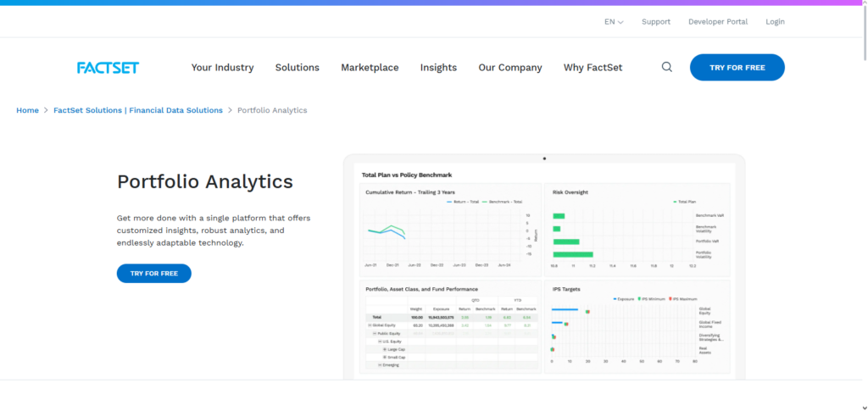Click the Portfolio Analytics heading

click(x=205, y=181)
